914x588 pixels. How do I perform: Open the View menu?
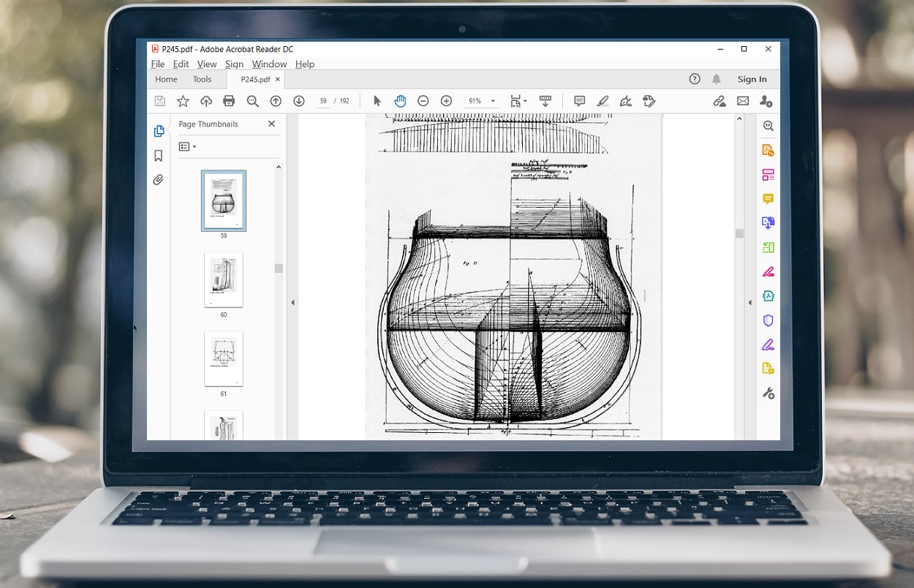[207, 64]
